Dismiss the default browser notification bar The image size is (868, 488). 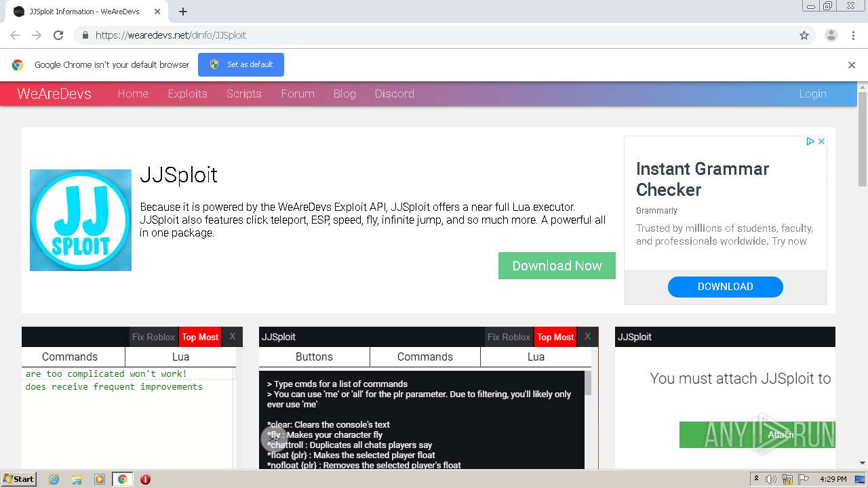[852, 65]
